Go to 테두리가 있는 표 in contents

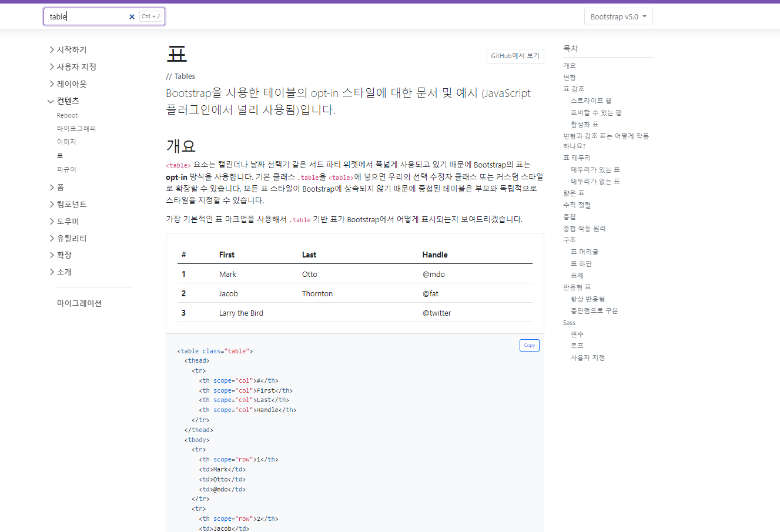click(595, 170)
